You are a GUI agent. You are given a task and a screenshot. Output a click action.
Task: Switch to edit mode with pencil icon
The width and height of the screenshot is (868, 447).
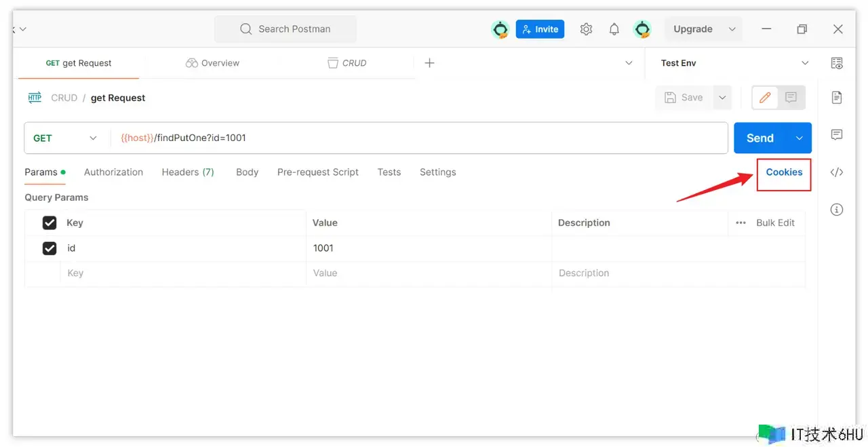click(x=765, y=98)
